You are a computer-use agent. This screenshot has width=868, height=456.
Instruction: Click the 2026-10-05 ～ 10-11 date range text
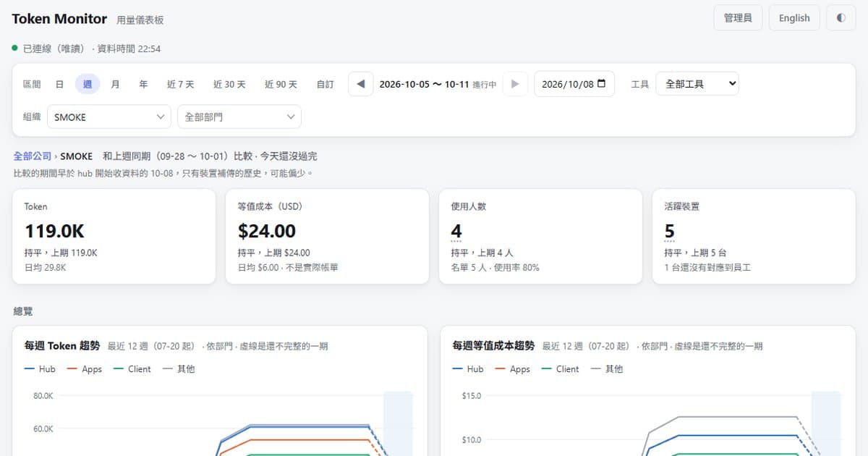pyautogui.click(x=424, y=84)
